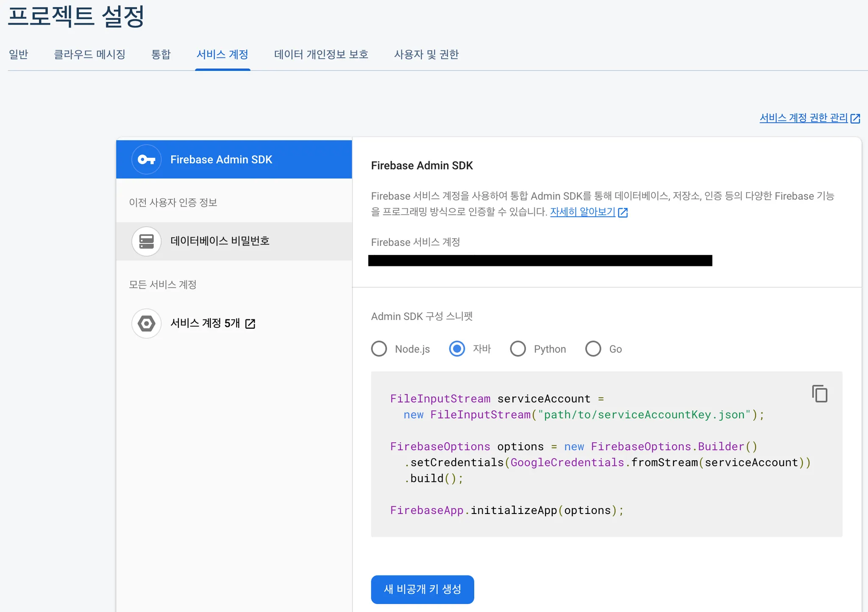Click the hexagon icon for 서비스 계정 5개
The width and height of the screenshot is (868, 612).
tap(146, 324)
